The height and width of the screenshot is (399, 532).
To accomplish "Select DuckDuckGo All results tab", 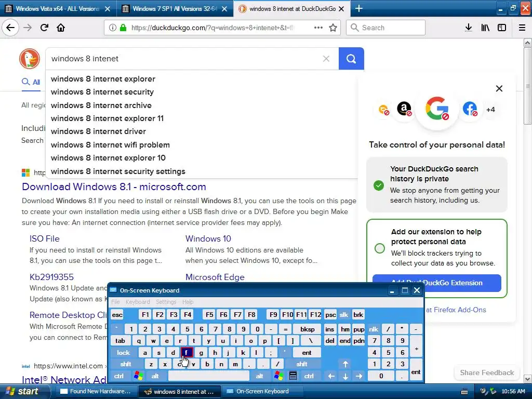I will tap(31, 82).
